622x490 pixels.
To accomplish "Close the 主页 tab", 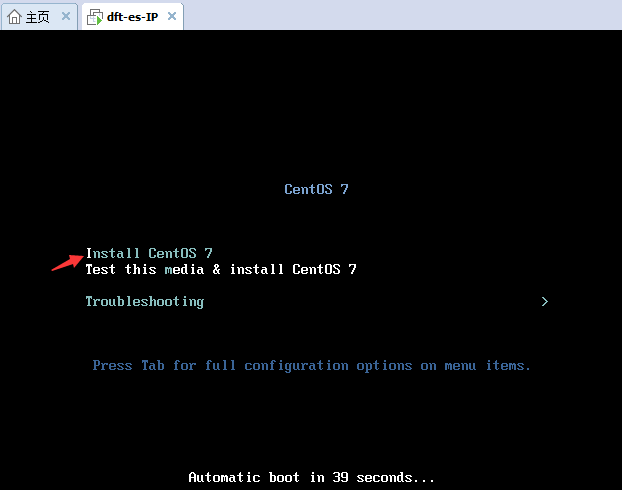I will (66, 16).
